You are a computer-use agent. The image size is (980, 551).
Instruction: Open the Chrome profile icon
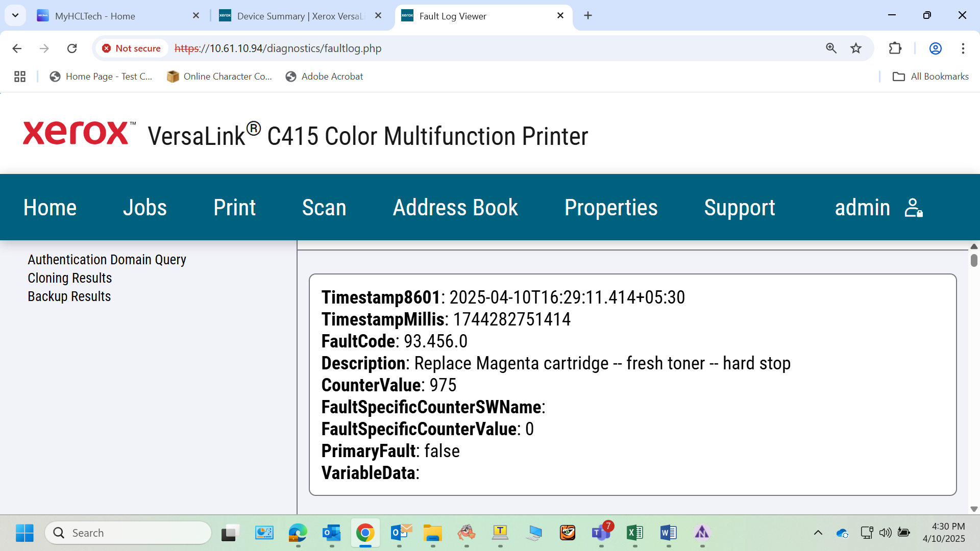point(936,48)
